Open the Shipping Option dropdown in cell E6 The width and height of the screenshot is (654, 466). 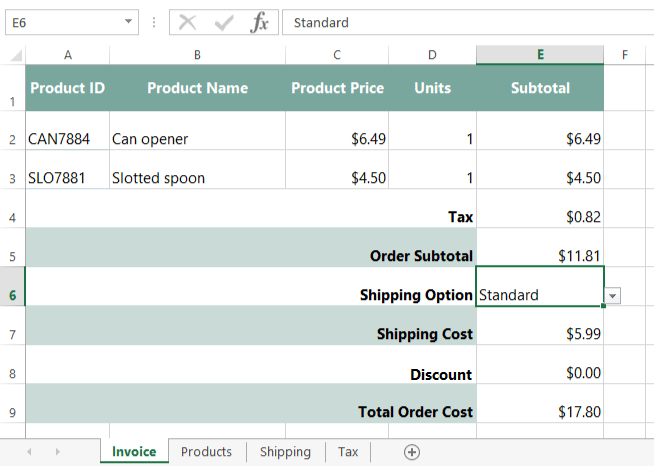pos(613,295)
